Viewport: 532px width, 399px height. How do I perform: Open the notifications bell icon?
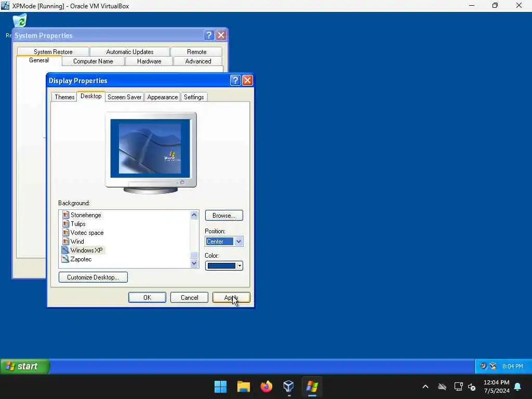518,387
